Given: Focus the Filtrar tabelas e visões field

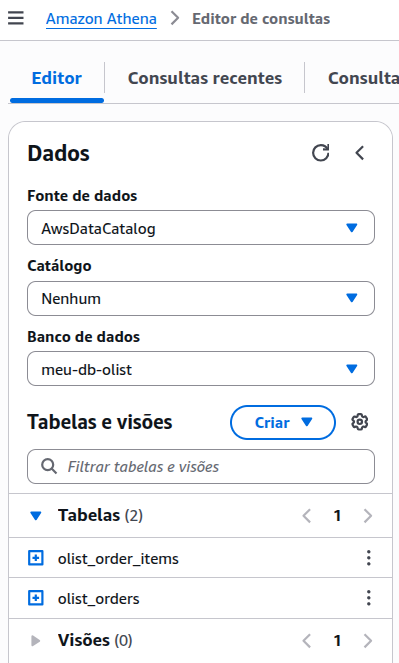Looking at the screenshot, I should pyautogui.click(x=201, y=467).
